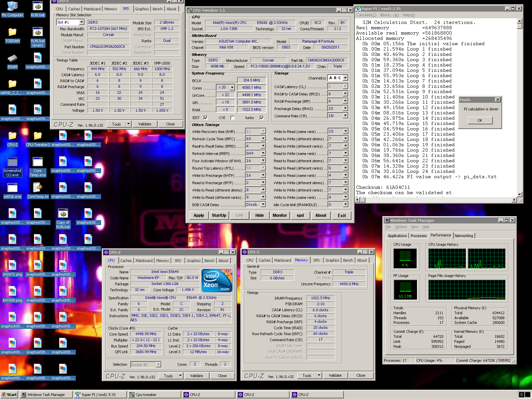Open the RUN.bat desktop icon
This screenshot has width=532, height=399.
pos(38,8)
